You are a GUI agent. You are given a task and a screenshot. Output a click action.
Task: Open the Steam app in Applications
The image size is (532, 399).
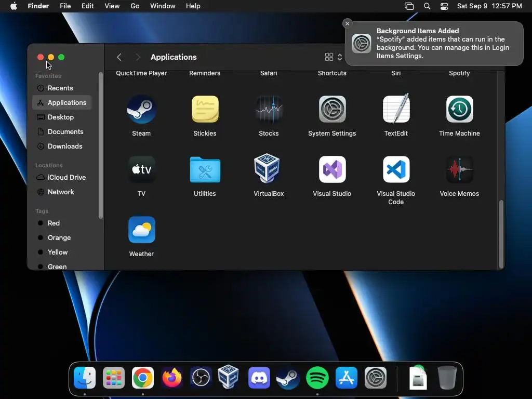141,109
